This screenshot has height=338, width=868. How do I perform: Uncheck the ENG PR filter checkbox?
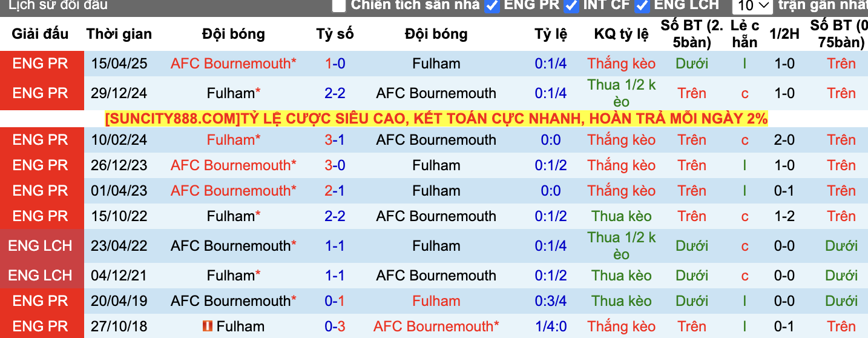pyautogui.click(x=492, y=5)
